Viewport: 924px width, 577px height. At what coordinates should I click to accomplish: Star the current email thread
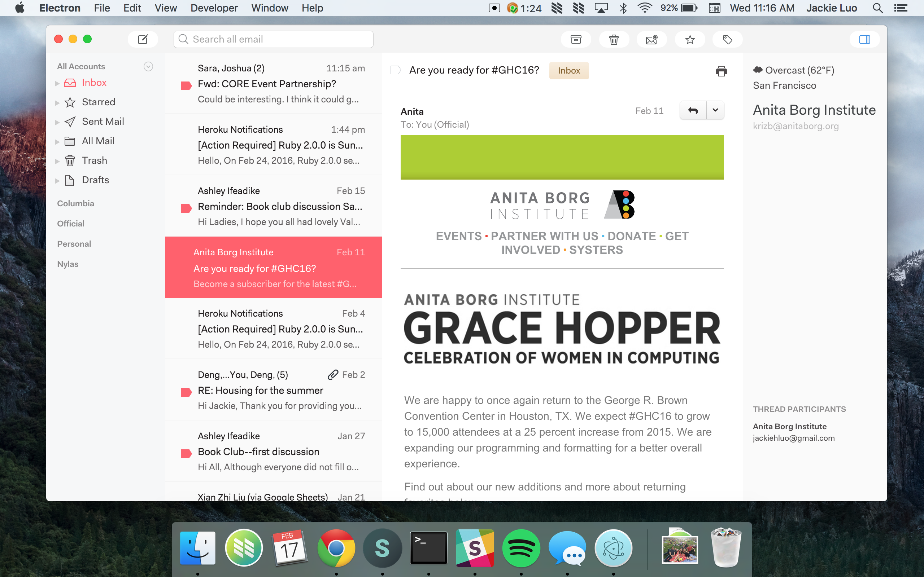click(x=689, y=39)
